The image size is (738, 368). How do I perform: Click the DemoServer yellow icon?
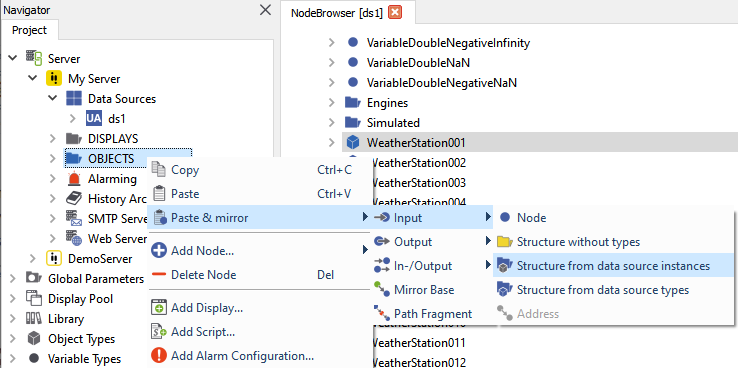[x=54, y=258]
